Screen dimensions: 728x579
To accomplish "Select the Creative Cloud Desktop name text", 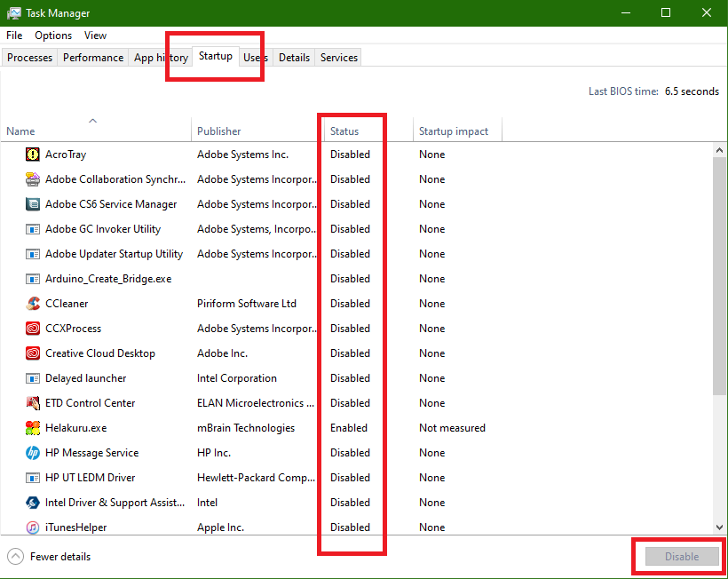I will (x=99, y=353).
